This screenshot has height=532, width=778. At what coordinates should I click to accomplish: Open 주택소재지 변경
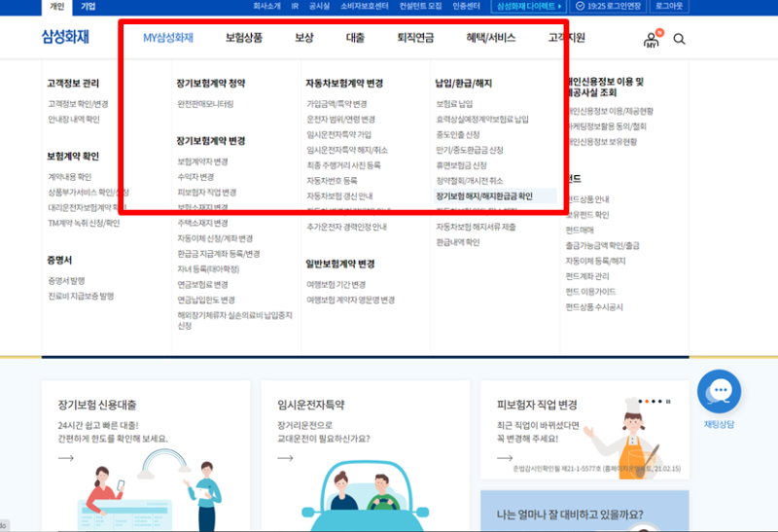tap(202, 223)
